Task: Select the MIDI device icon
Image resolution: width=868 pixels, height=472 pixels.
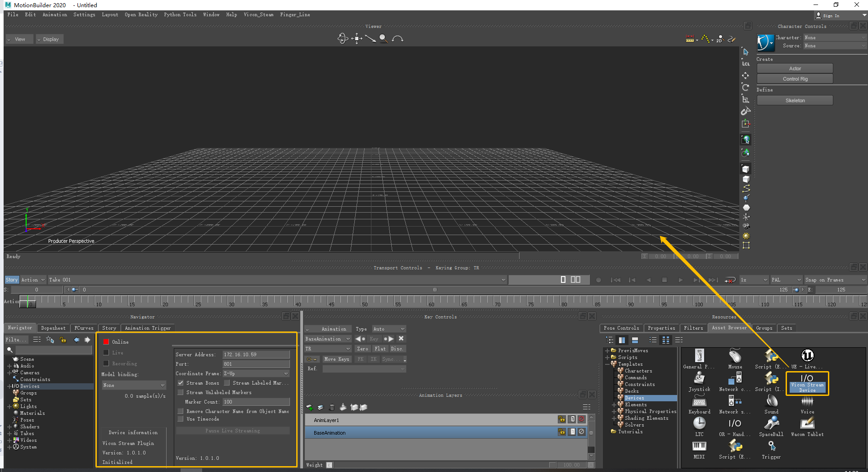Action: tap(699, 446)
